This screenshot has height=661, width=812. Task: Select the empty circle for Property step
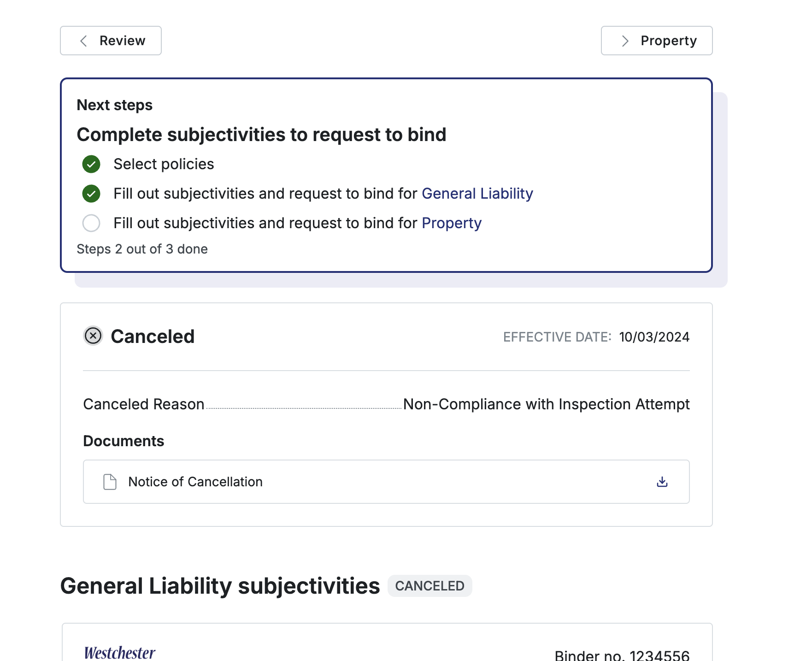tap(91, 223)
